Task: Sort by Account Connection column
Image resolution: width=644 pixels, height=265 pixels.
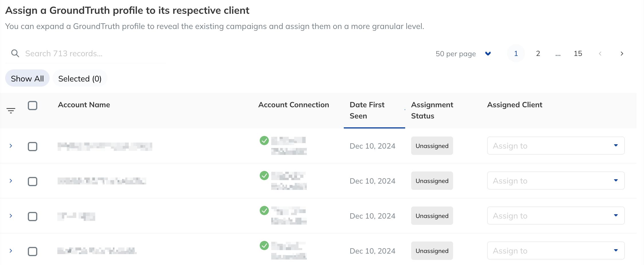Action: point(293,105)
